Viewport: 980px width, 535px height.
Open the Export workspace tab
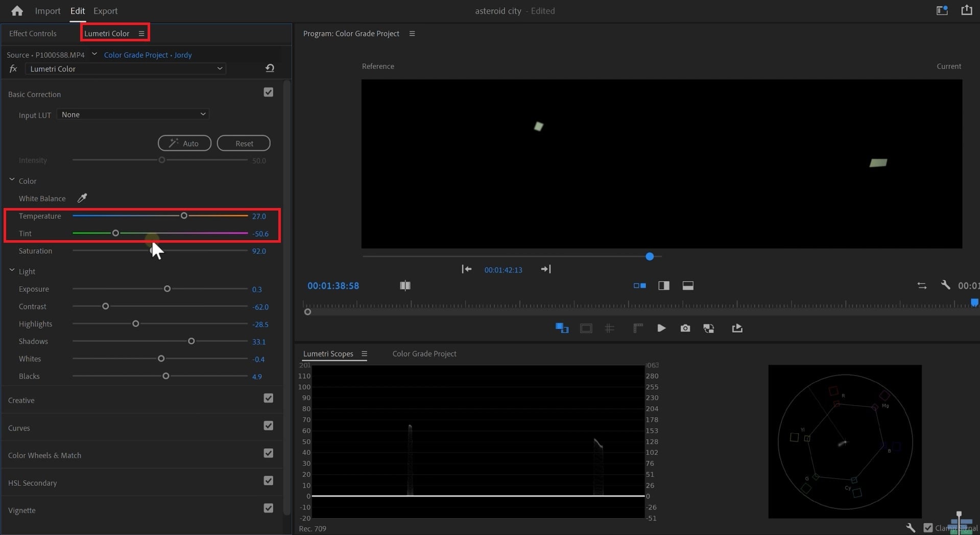coord(105,11)
